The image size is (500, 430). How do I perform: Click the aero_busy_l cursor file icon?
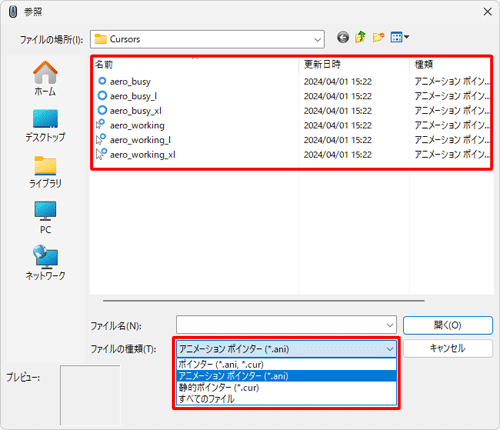click(x=102, y=96)
